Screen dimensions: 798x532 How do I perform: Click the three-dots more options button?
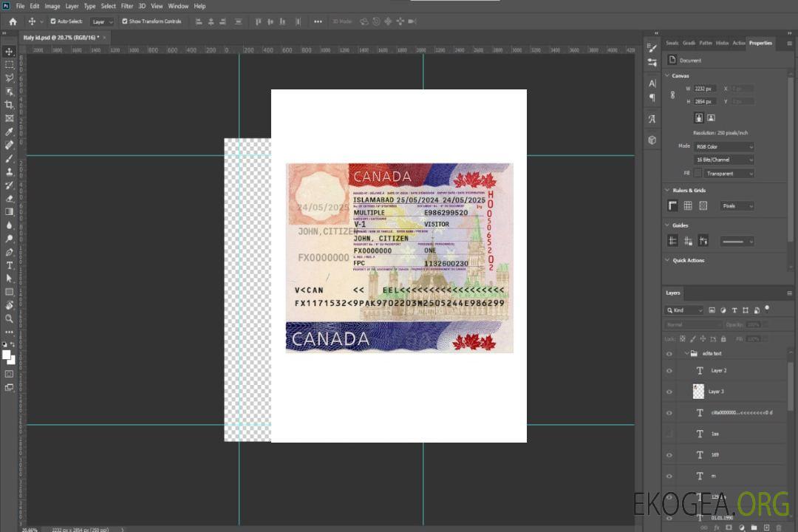click(x=318, y=21)
